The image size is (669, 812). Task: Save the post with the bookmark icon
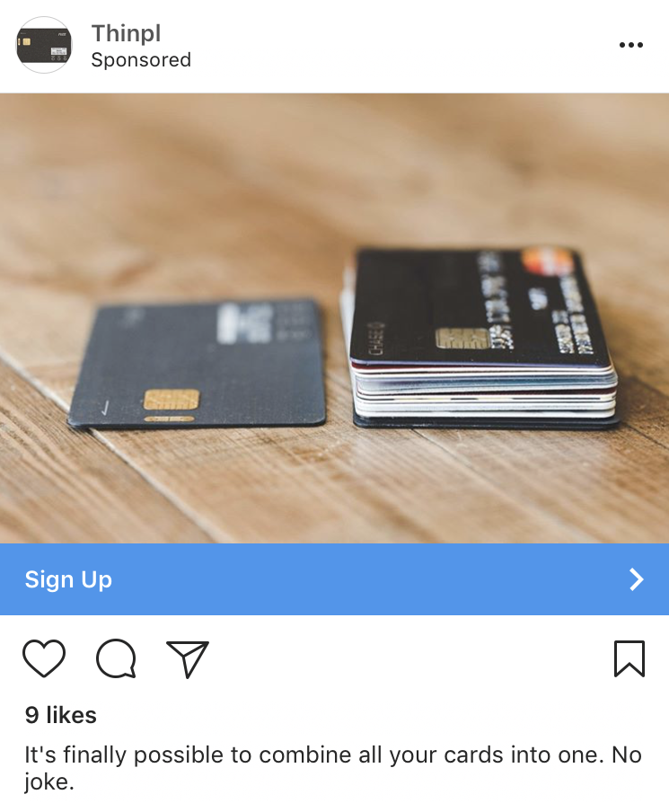point(629,658)
